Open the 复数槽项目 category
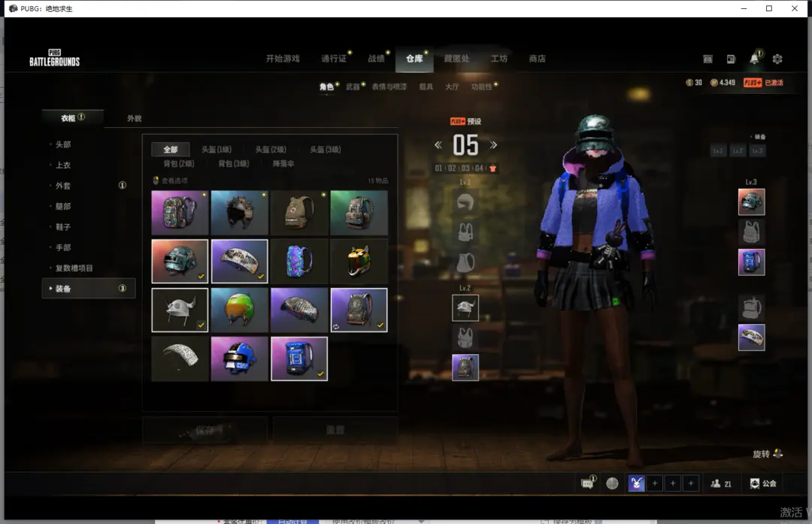This screenshot has height=524, width=812. pos(74,268)
